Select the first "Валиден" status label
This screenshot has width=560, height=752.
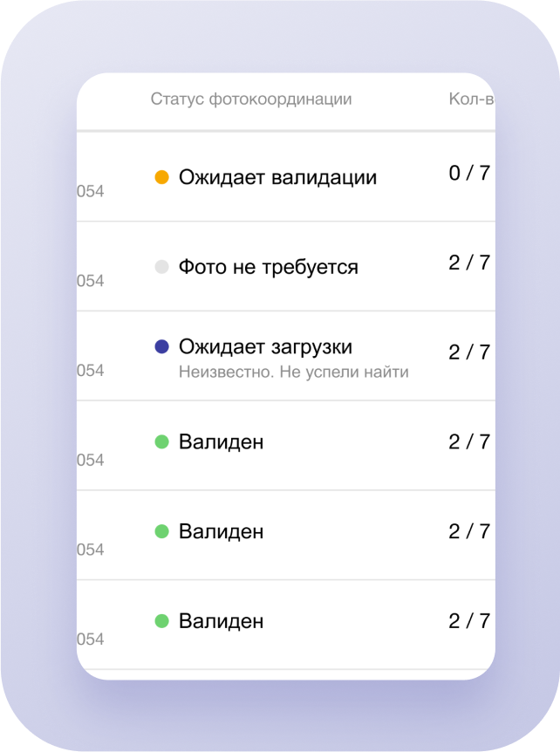tap(221, 442)
